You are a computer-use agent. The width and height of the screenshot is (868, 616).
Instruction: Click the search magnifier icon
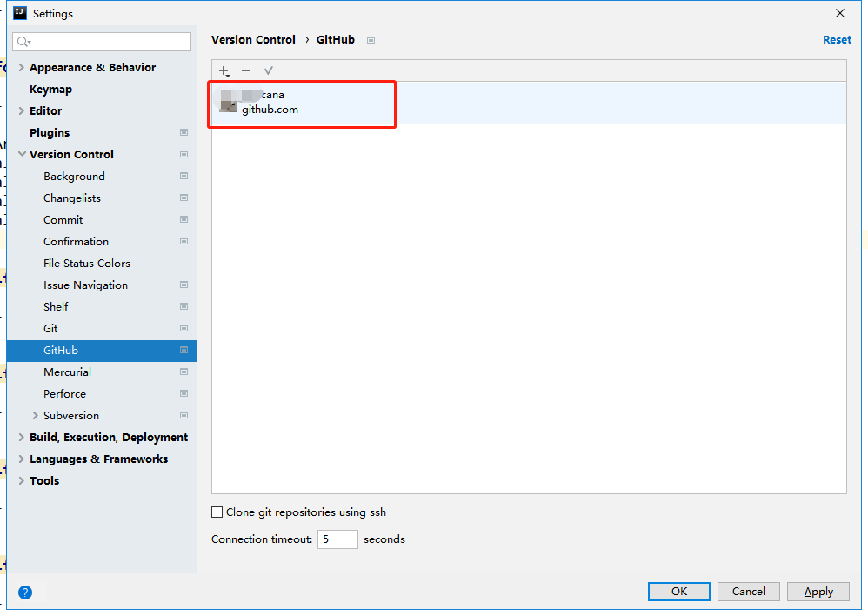point(23,42)
